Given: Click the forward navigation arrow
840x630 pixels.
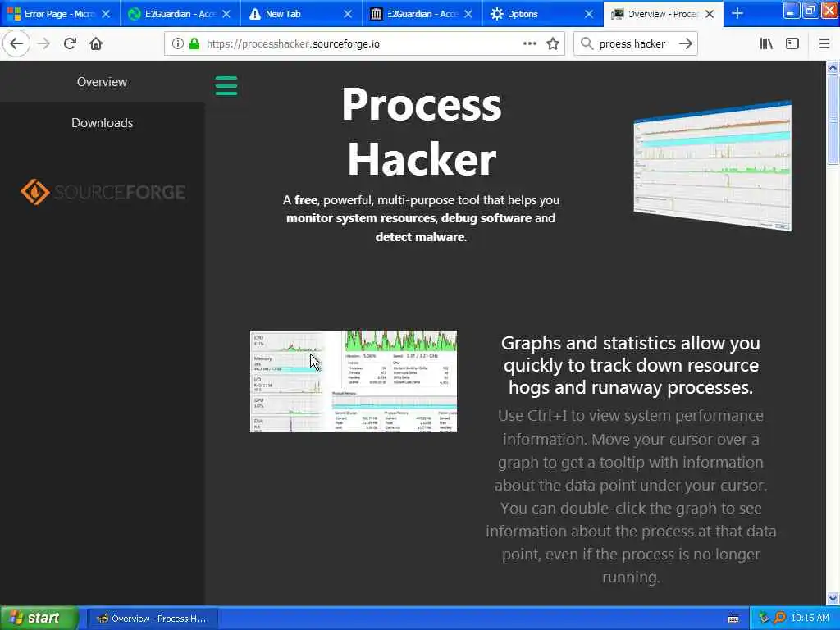Looking at the screenshot, I should point(44,43).
